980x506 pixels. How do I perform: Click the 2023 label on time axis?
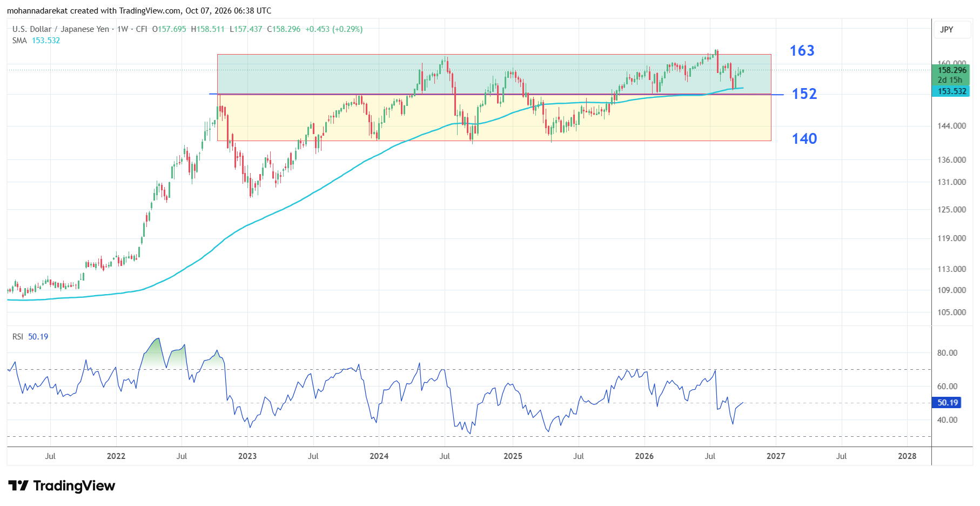click(247, 456)
